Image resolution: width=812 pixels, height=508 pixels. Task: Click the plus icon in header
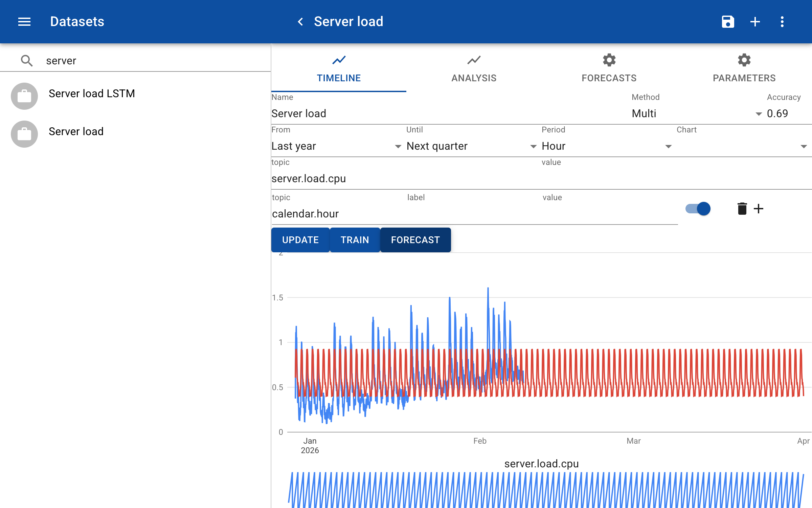coord(755,22)
